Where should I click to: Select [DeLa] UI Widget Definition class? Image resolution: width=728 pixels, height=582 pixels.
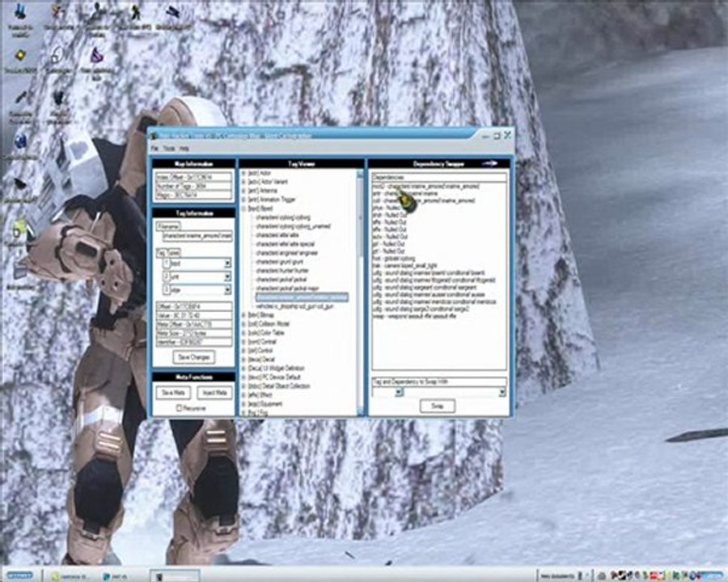pos(276,368)
